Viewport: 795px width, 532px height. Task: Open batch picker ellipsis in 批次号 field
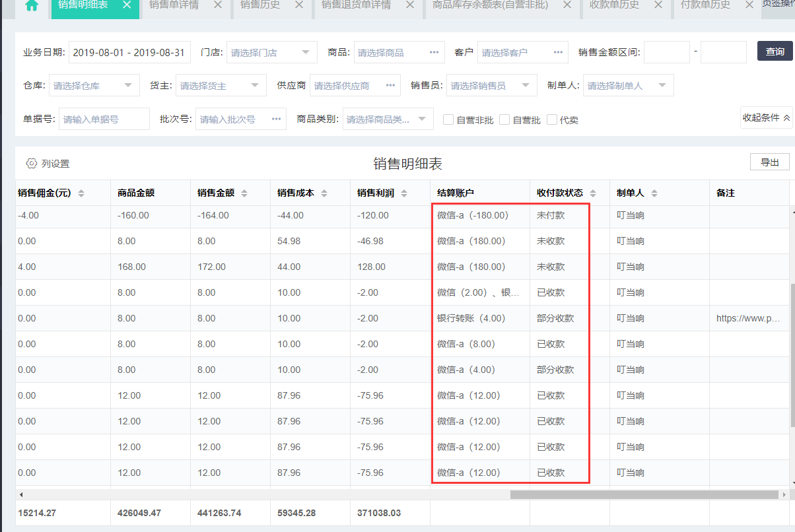click(276, 119)
